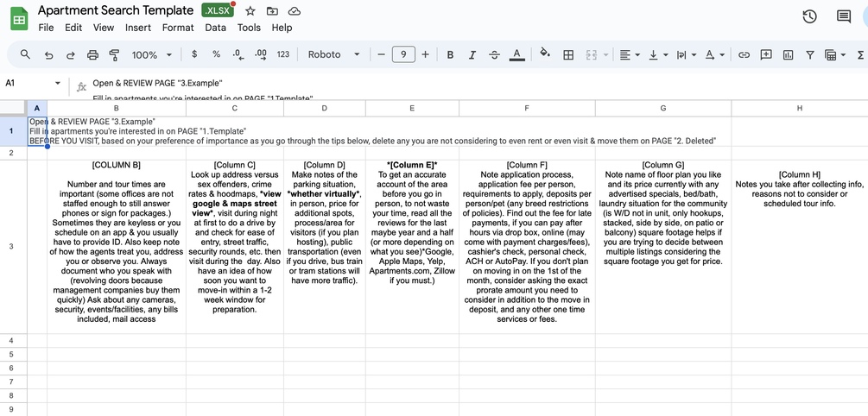Expand the Name box dropdown arrow

tap(58, 84)
